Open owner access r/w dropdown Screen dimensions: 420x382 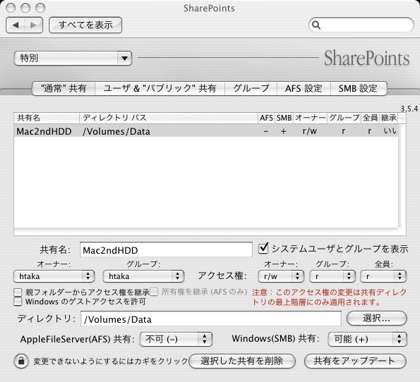click(281, 276)
